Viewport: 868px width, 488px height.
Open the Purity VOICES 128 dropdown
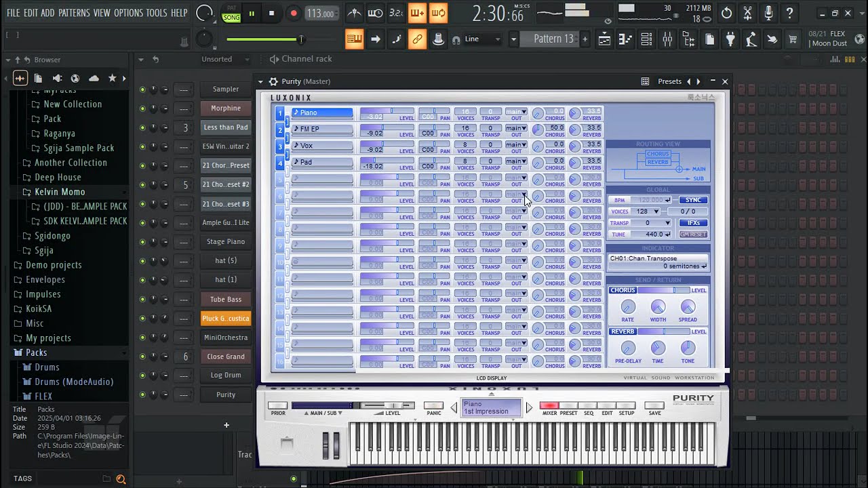pos(645,211)
